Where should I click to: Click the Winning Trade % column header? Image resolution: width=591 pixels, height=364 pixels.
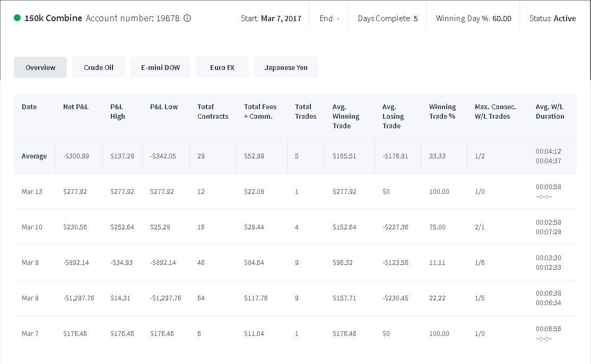[442, 111]
